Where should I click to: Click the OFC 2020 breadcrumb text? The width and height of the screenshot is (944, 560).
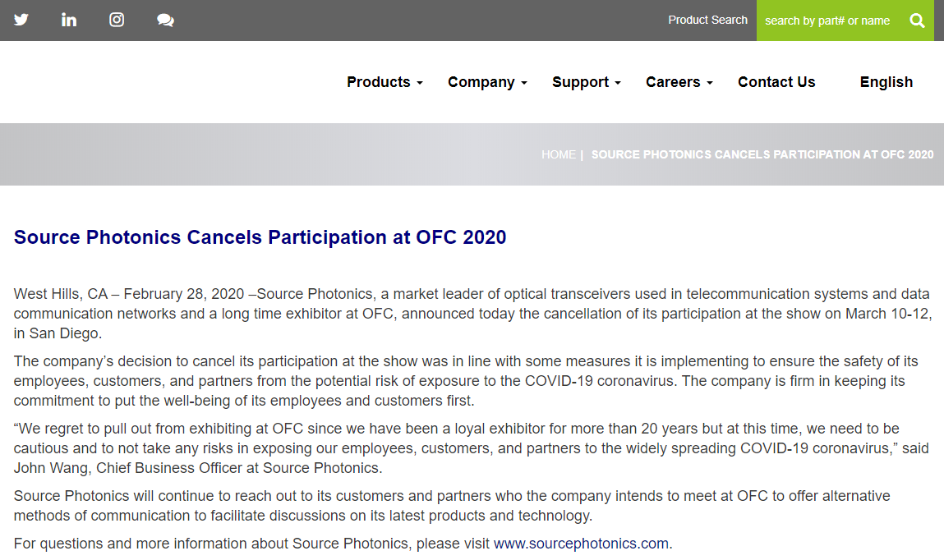762,154
